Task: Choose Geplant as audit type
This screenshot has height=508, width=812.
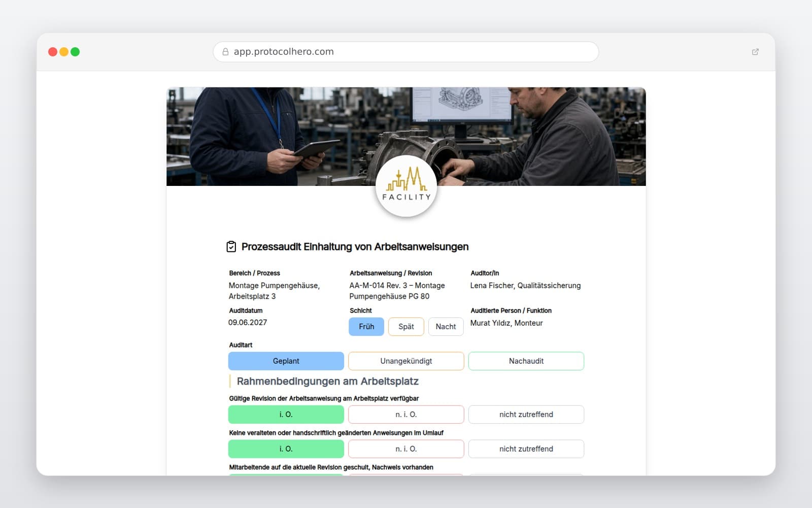Action: pos(286,361)
